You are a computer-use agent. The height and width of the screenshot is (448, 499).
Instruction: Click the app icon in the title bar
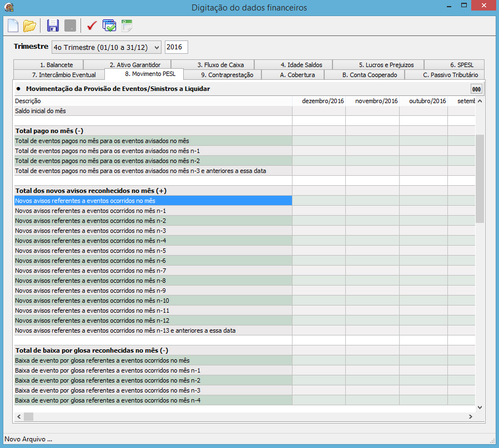9,7
